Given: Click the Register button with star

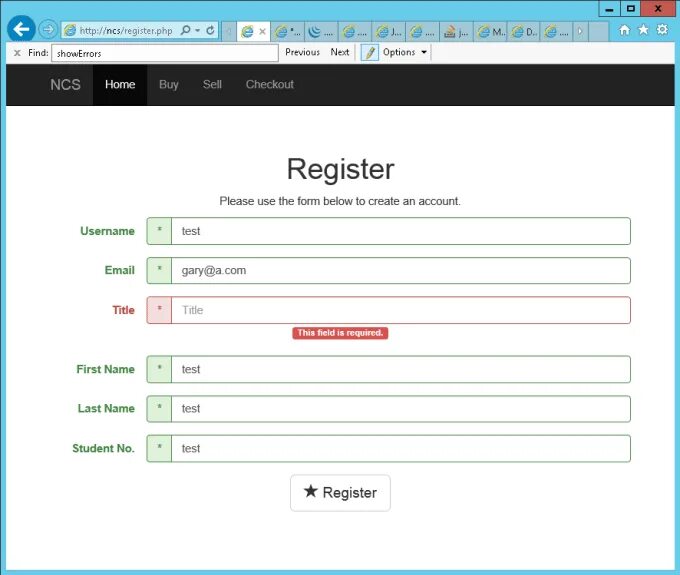Looking at the screenshot, I should click(340, 493).
